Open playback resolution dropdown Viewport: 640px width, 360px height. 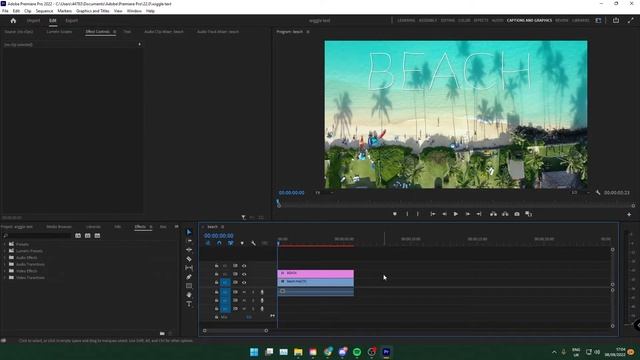(x=580, y=193)
